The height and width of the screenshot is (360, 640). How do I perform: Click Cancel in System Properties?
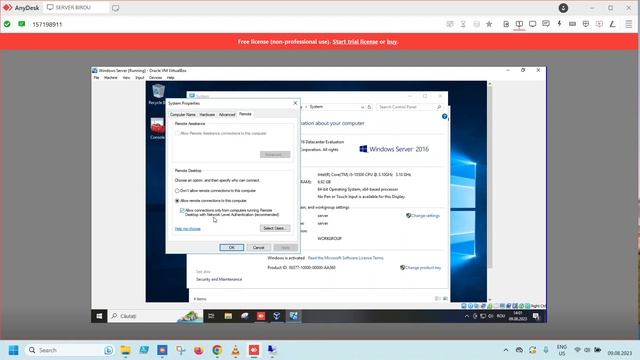click(x=258, y=247)
